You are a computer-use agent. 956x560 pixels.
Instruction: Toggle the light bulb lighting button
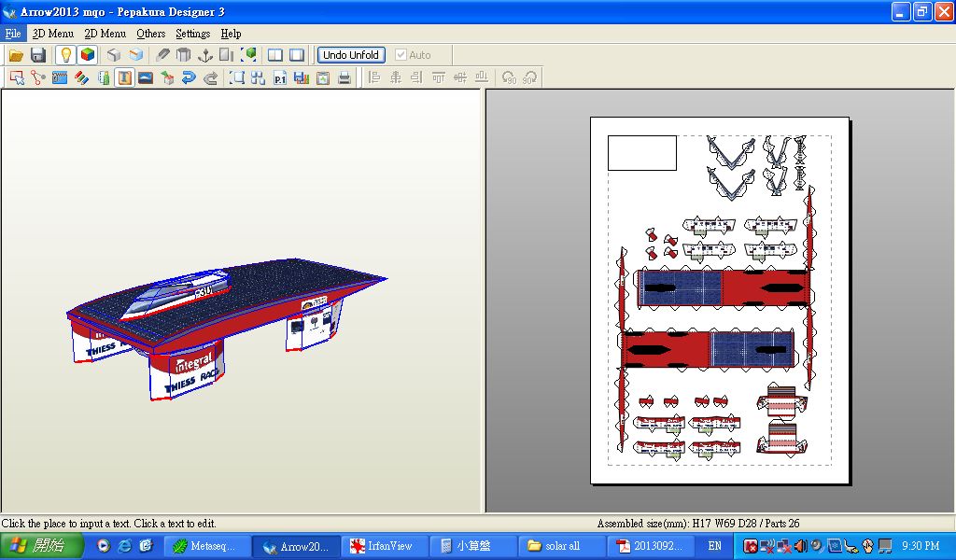click(65, 55)
